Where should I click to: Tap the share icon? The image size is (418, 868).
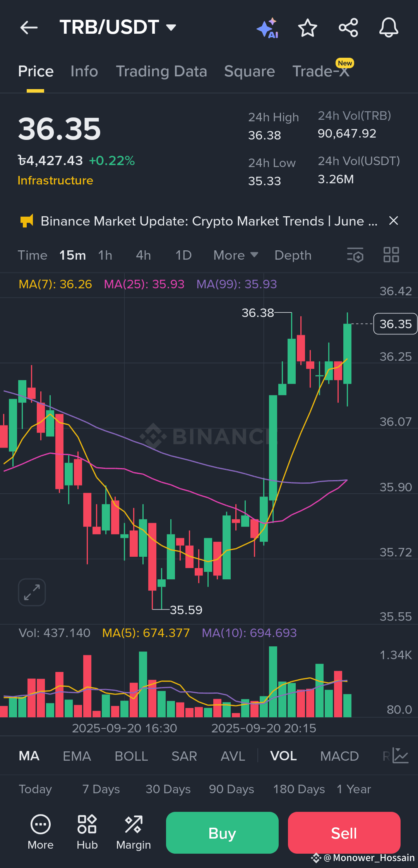348,28
